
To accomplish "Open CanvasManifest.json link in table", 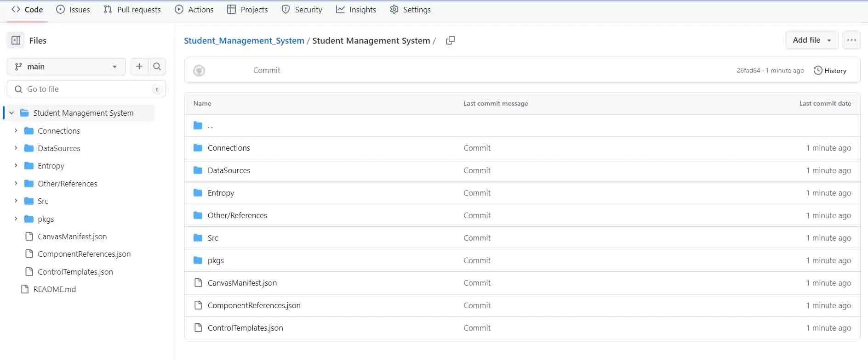I will [242, 283].
